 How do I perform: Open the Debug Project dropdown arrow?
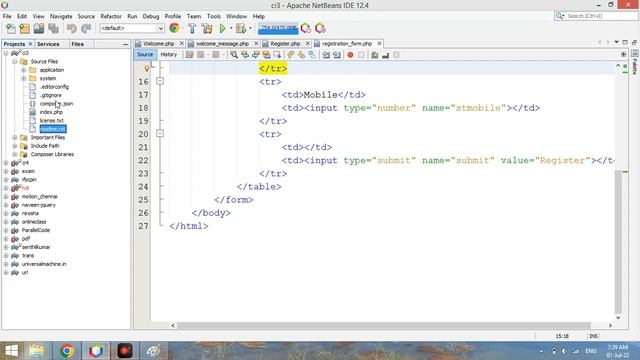(x=251, y=28)
